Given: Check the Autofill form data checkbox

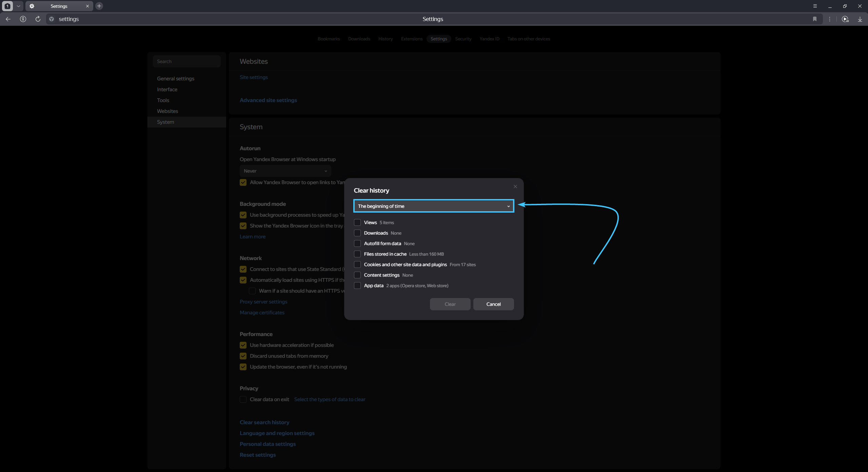Looking at the screenshot, I should pyautogui.click(x=357, y=243).
